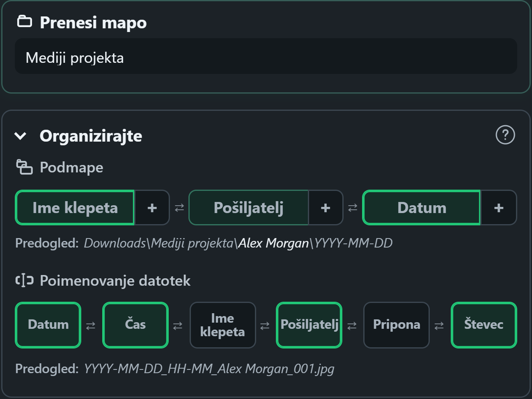Click the Poimenovanje datotek rename icon
532x399 pixels.
click(24, 280)
